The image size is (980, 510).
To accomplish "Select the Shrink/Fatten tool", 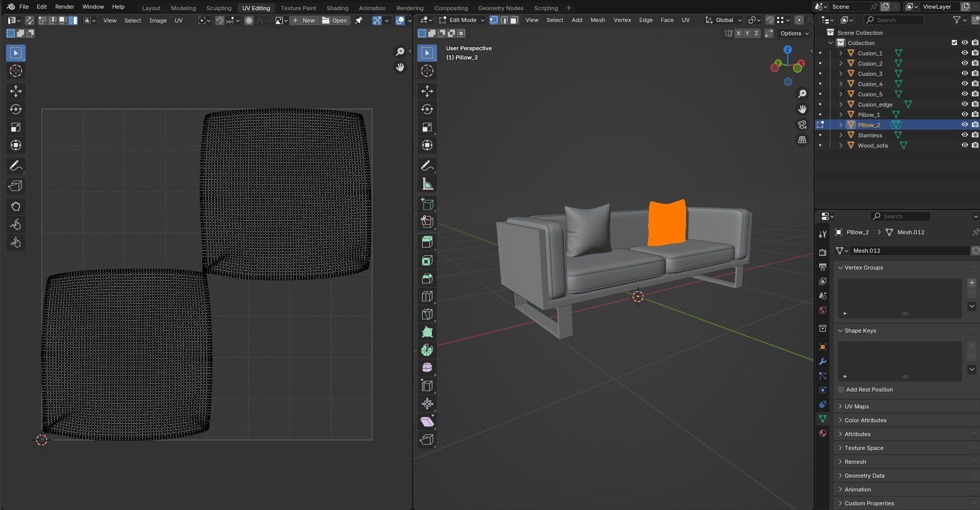I will pos(427,404).
